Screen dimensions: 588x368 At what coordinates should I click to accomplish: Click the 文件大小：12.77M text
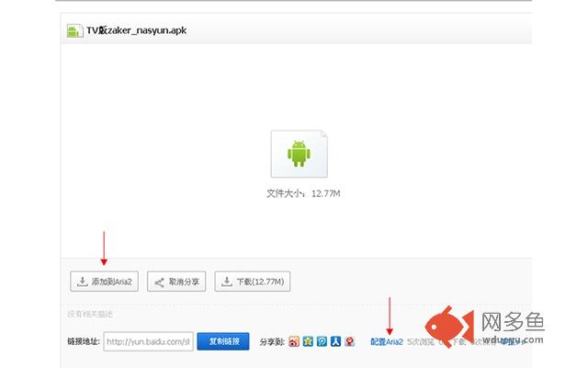pyautogui.click(x=303, y=193)
